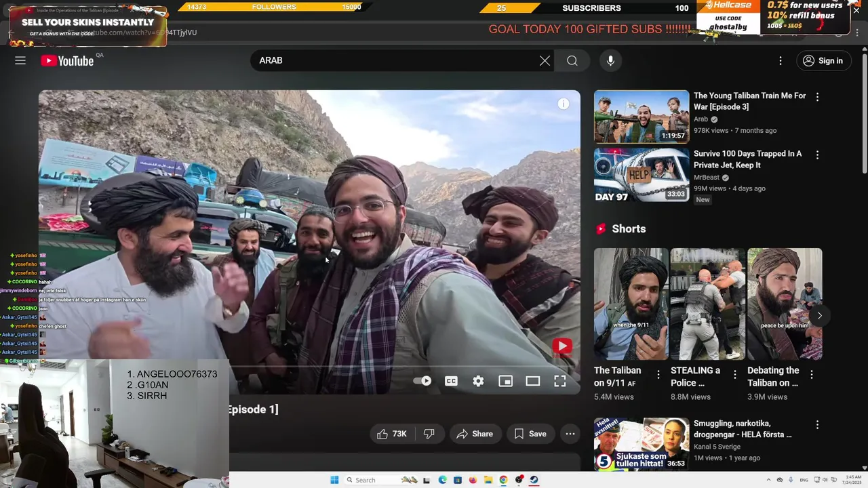
Task: Open Firefox from taskbar
Action: tap(473, 480)
